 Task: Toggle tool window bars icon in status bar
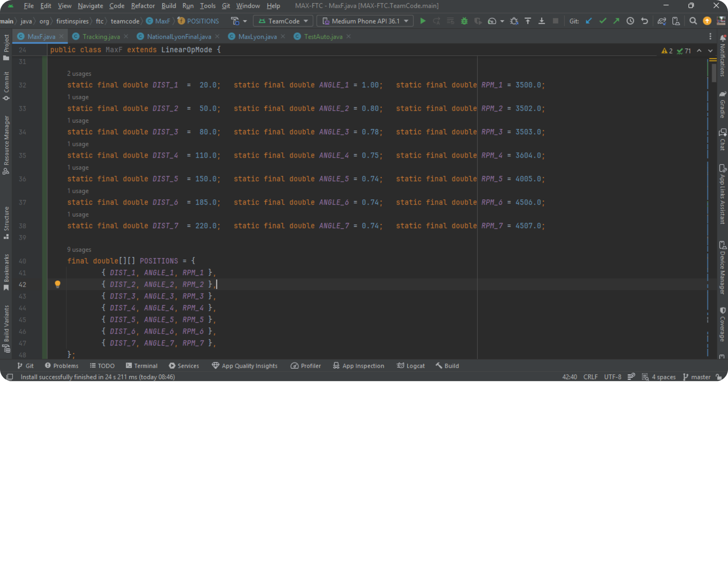point(10,377)
